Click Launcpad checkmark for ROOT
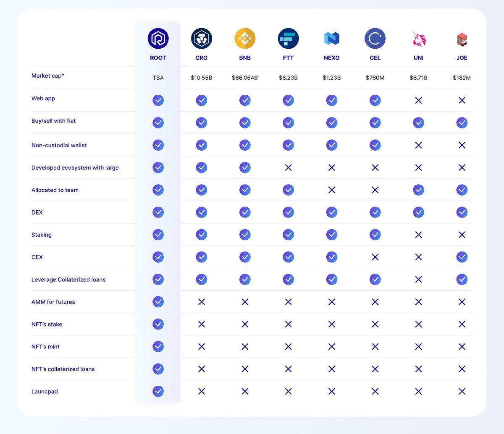 coord(158,391)
